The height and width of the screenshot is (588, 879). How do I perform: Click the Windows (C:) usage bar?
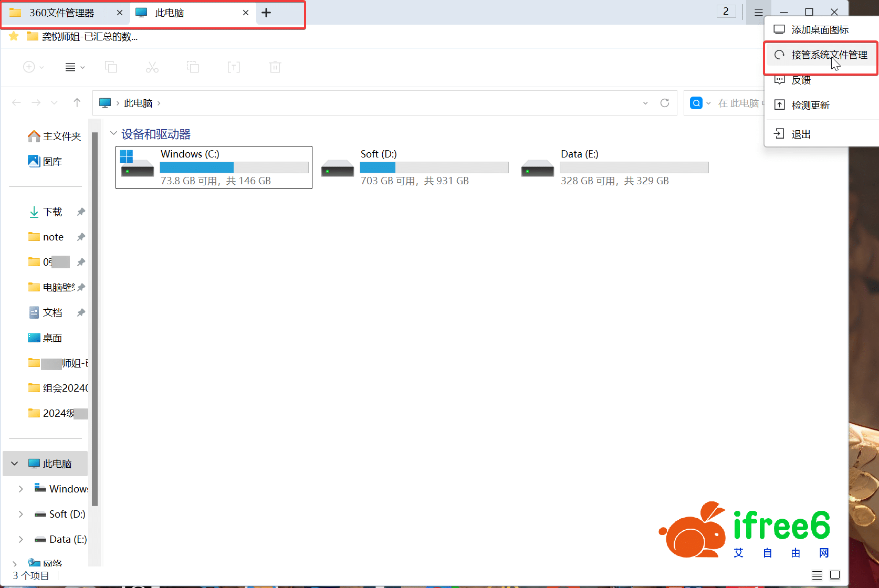click(x=234, y=167)
